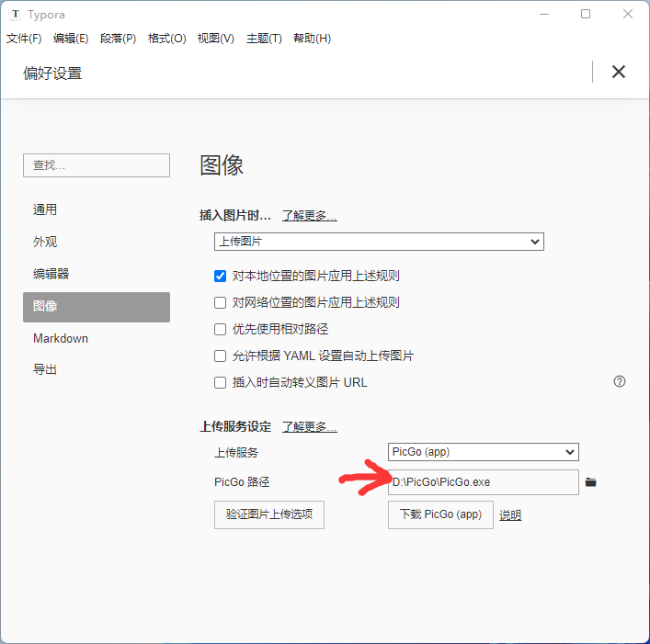Open the PicGo (app) upload service dropdown
Screen dimensions: 650x644
[x=484, y=452]
